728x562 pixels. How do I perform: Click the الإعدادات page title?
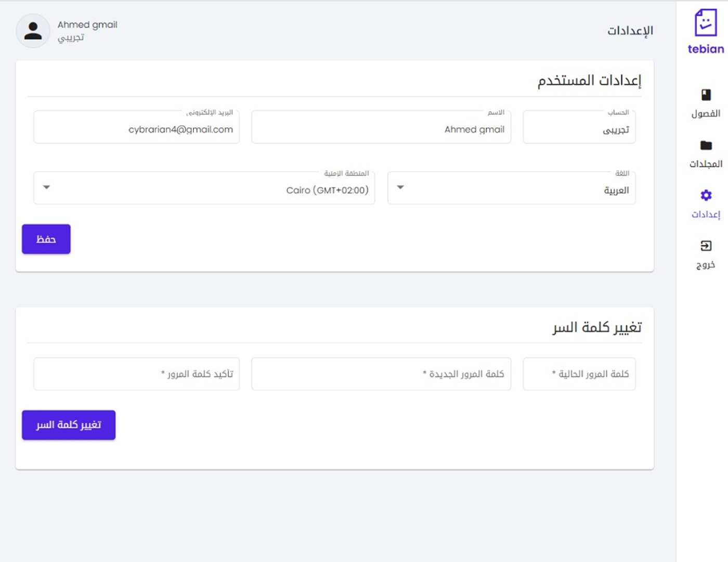tap(630, 31)
